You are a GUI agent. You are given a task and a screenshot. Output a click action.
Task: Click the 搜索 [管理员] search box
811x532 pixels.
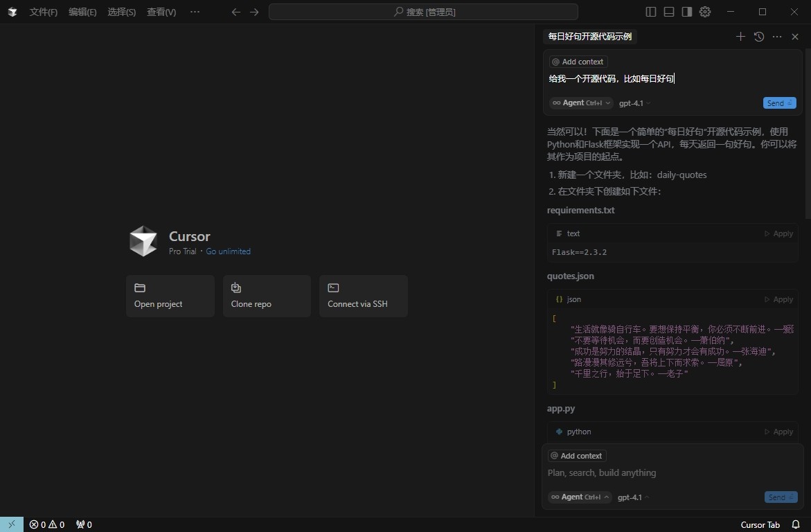423,12
